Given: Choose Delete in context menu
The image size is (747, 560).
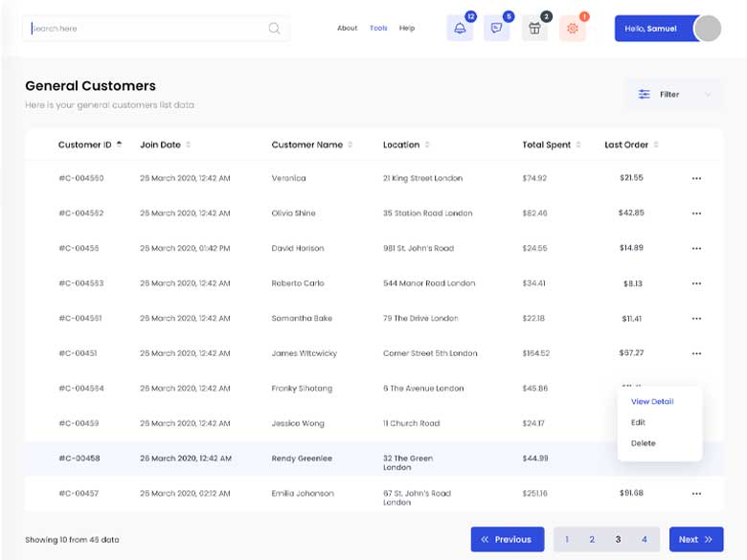Looking at the screenshot, I should click(644, 443).
